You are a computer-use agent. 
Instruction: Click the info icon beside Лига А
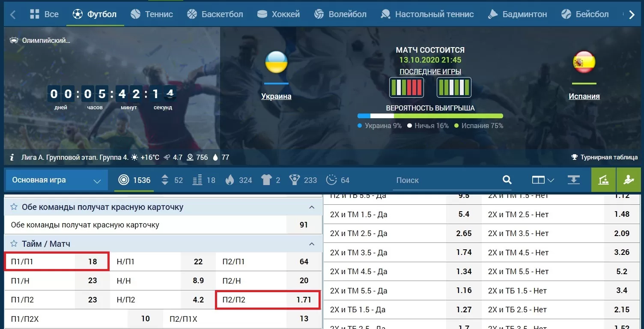pos(12,158)
